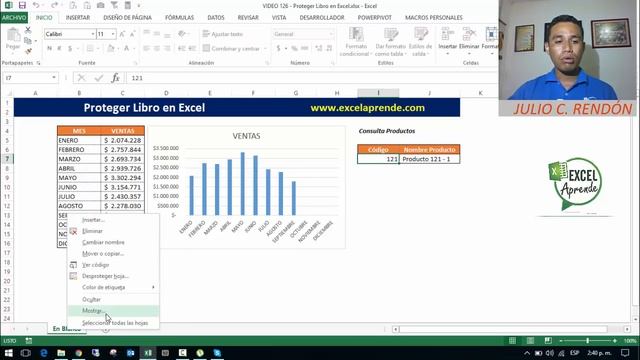640x360 pixels.
Task: Choose Seleccionar todas las hojas
Action: coord(113,323)
